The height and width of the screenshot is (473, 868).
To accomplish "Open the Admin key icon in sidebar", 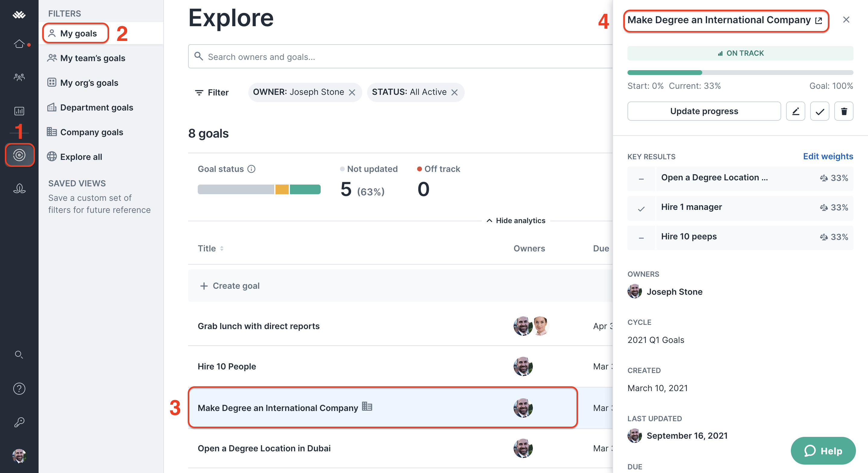I will pos(19,422).
